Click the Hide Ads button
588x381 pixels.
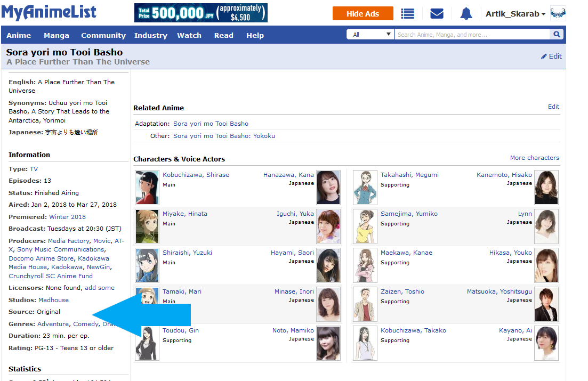[x=363, y=14]
